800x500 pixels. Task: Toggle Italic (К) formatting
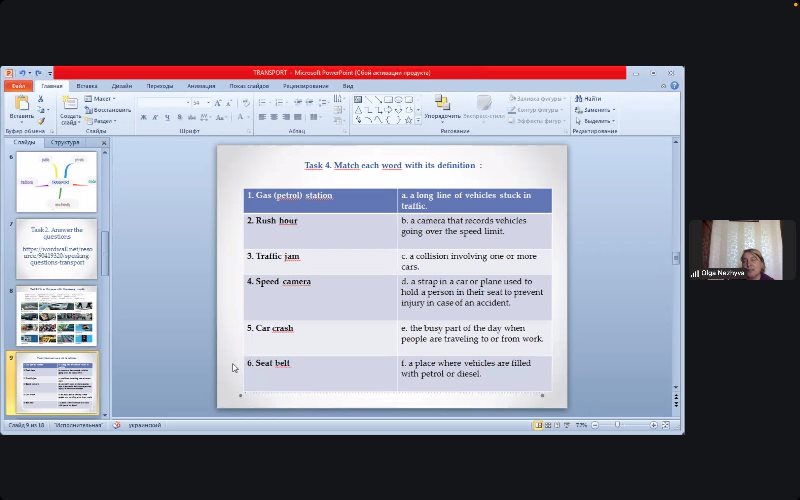click(155, 117)
